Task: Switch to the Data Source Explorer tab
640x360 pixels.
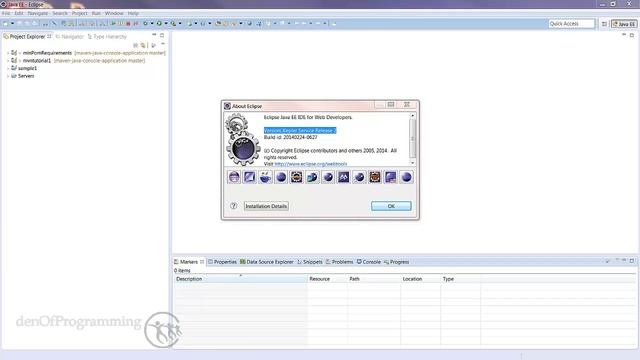Action: point(267,262)
